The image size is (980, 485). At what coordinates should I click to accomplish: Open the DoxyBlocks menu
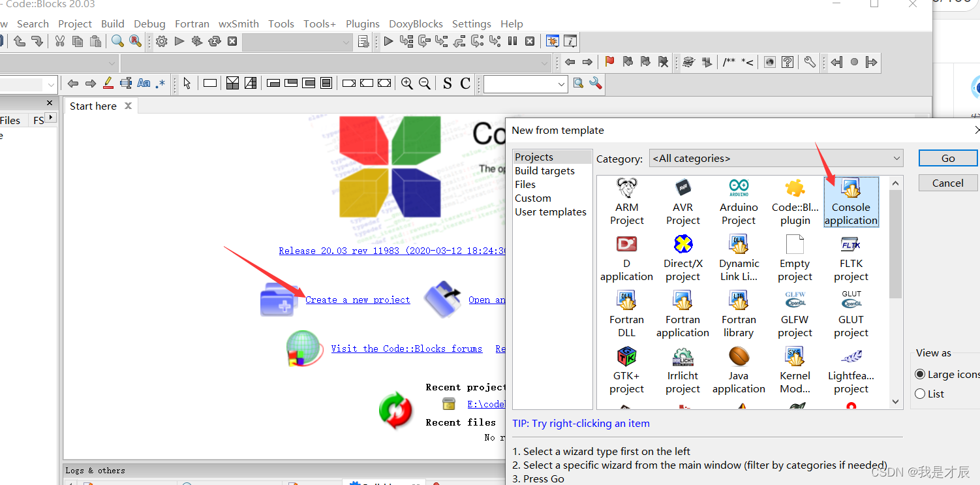point(416,23)
